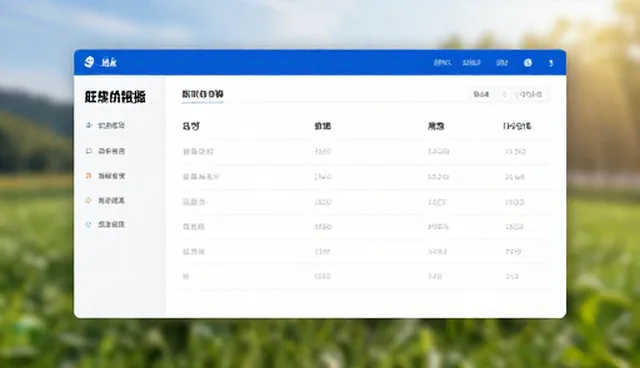Click the small arrow icon at header's far end
640x368 pixels.
551,63
